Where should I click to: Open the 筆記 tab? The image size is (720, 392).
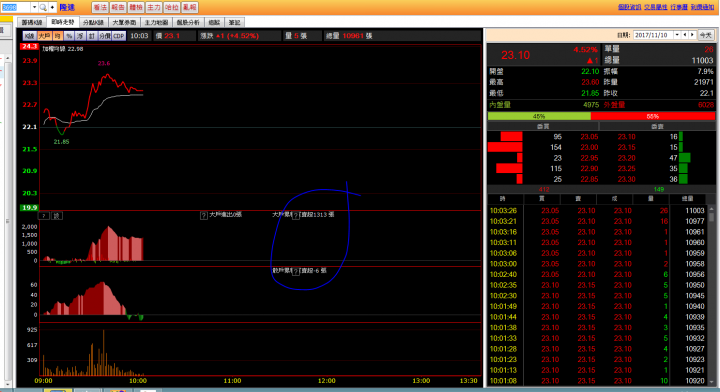pos(235,22)
